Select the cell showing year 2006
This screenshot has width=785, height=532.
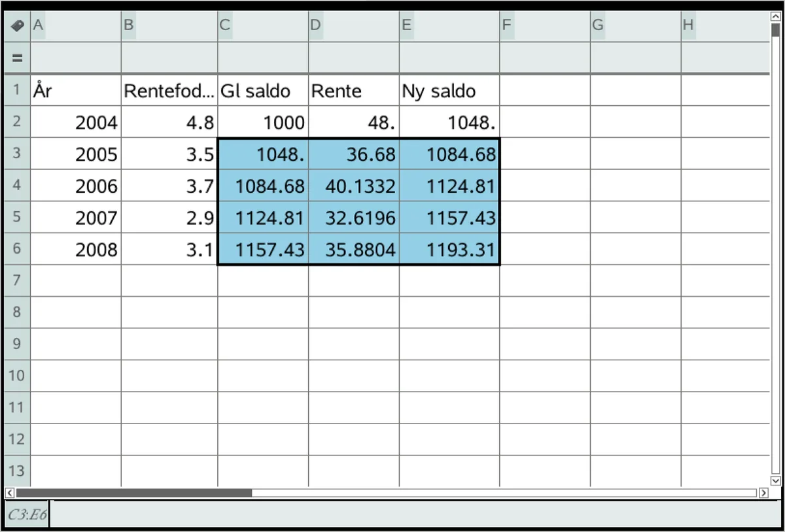tap(76, 186)
